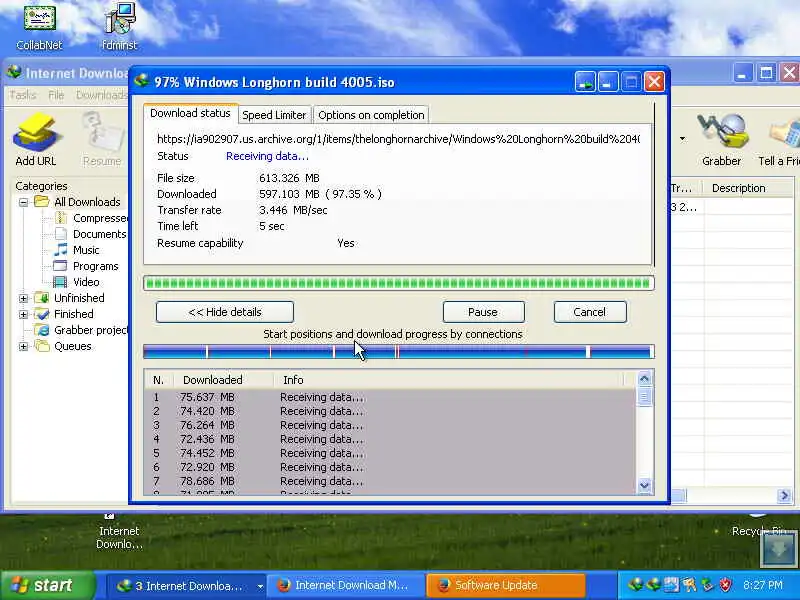Select the Compressed category
800x600 pixels.
pyautogui.click(x=101, y=218)
